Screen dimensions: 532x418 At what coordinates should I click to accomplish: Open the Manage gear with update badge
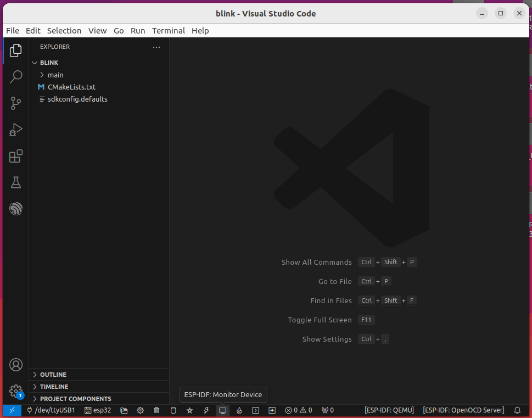pyautogui.click(x=15, y=391)
